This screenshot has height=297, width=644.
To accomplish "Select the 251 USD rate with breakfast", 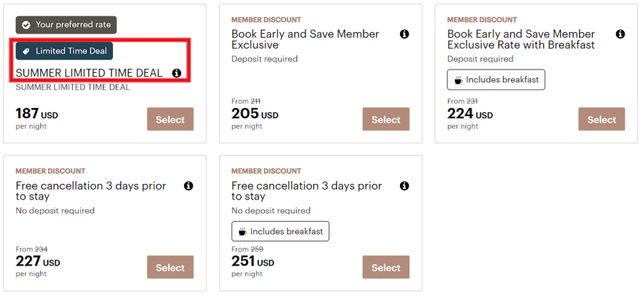I will point(386,268).
